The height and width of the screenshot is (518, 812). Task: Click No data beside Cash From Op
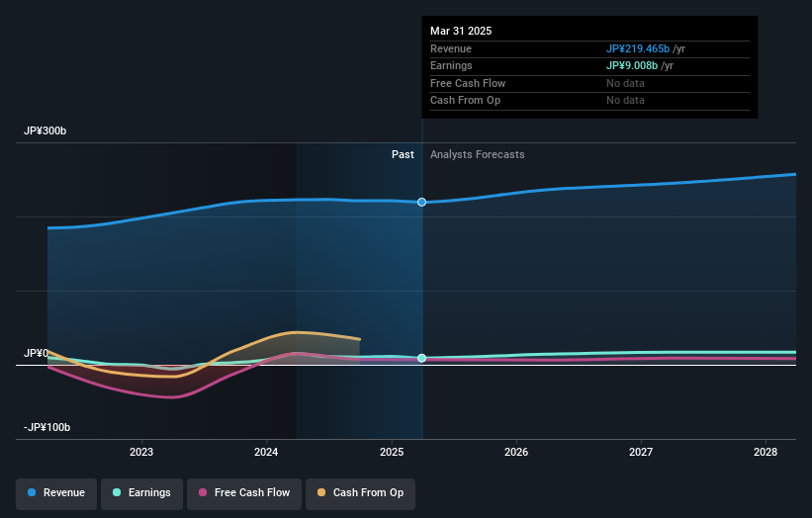point(626,101)
